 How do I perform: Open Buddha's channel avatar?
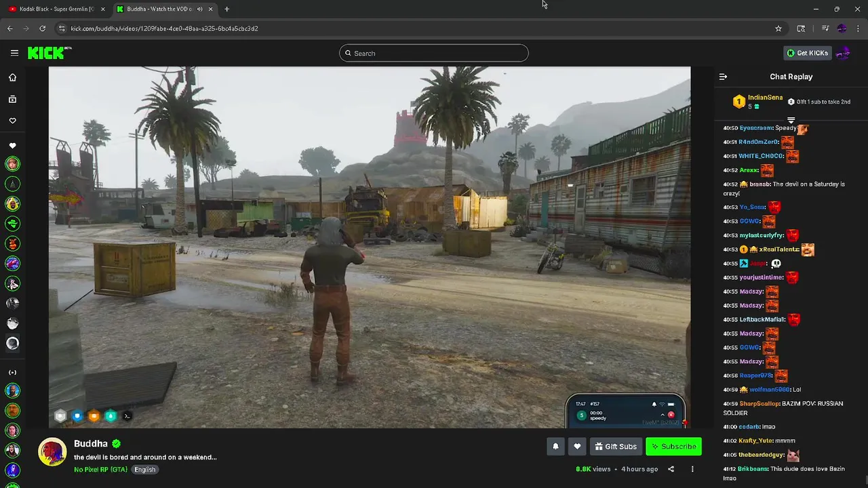click(x=52, y=452)
